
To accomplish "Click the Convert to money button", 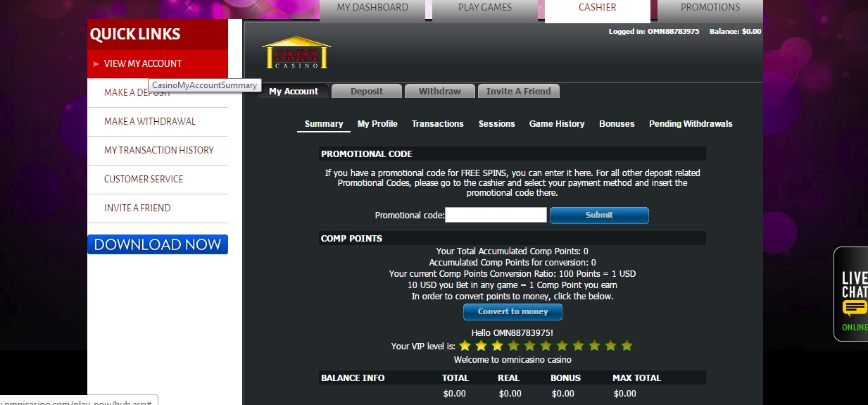I will pyautogui.click(x=512, y=312).
